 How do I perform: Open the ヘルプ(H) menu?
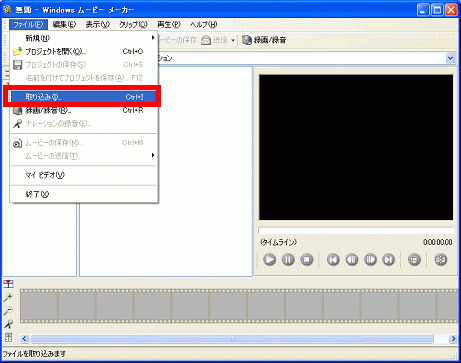[x=203, y=25]
